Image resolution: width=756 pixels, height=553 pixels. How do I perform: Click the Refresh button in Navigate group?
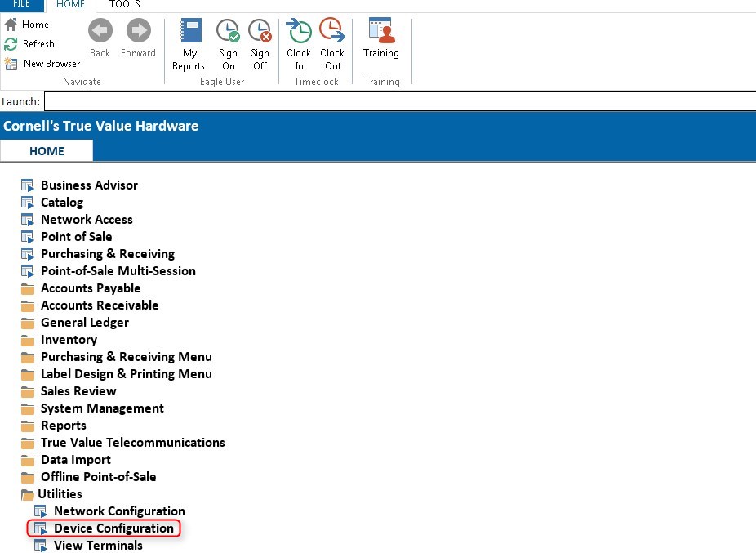(x=30, y=44)
